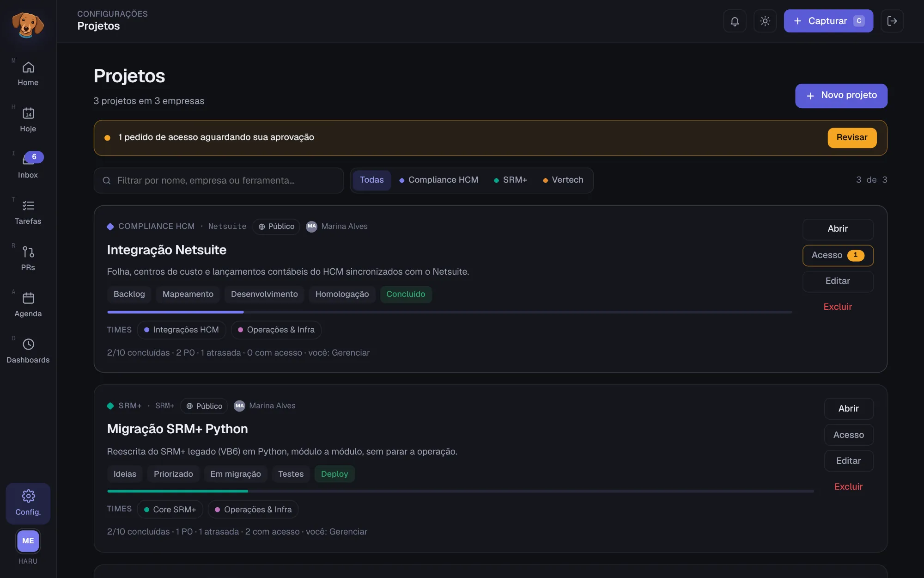Open Integração Netsuite via Abrir
924x578 pixels.
pos(838,229)
